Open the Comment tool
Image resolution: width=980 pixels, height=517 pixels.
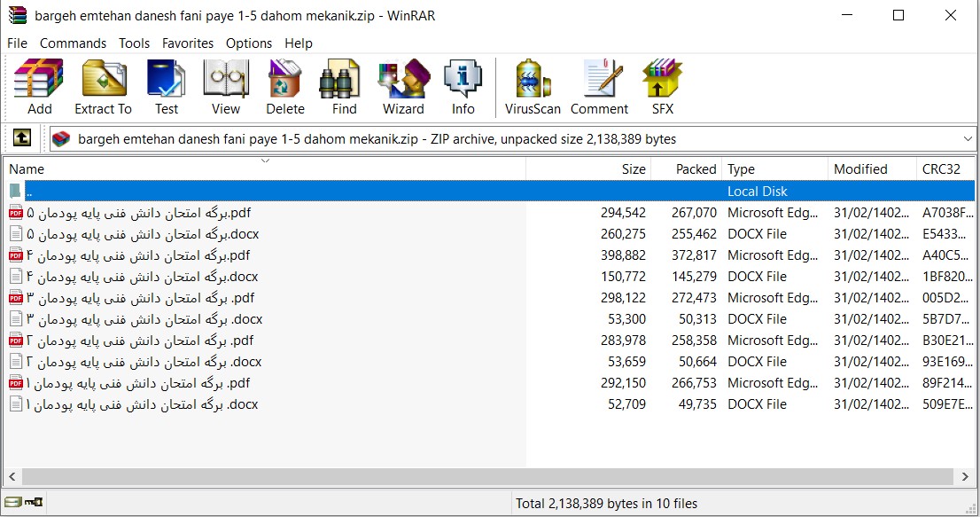pyautogui.click(x=599, y=87)
